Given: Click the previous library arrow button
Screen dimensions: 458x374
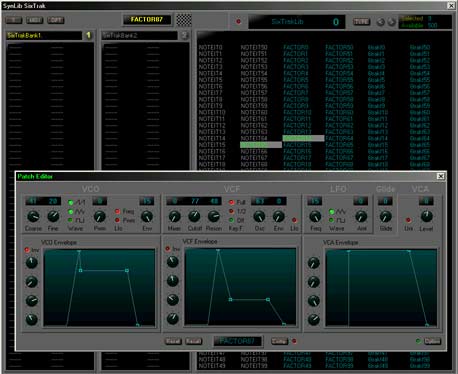Looking at the screenshot, I should 381,22.
